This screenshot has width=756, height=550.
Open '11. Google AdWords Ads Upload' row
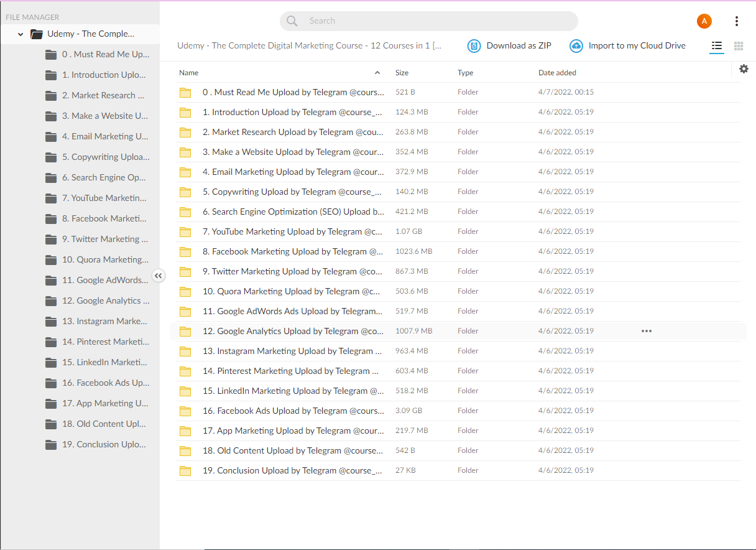[x=459, y=312]
